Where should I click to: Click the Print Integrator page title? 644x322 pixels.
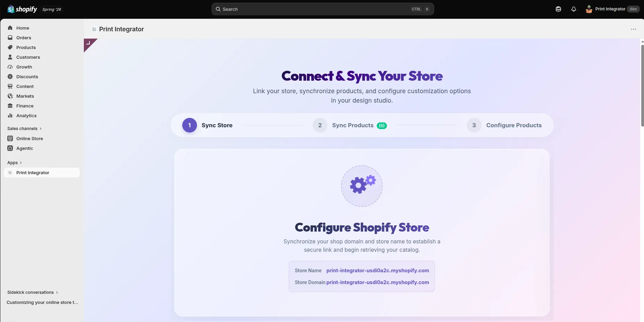[x=121, y=29]
